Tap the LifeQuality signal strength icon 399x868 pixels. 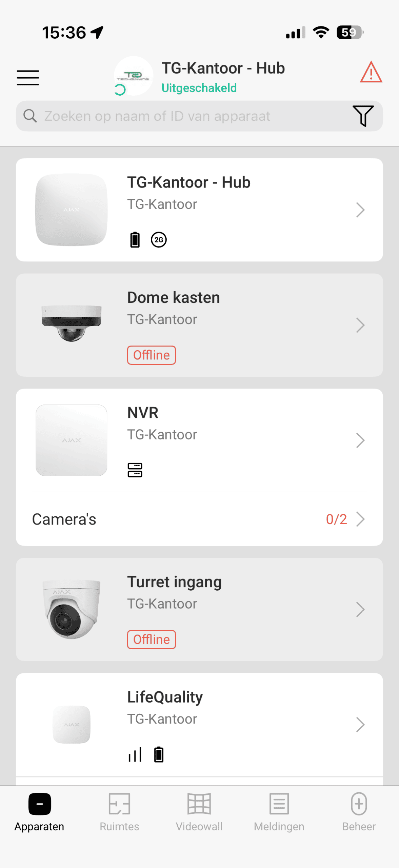[135, 755]
